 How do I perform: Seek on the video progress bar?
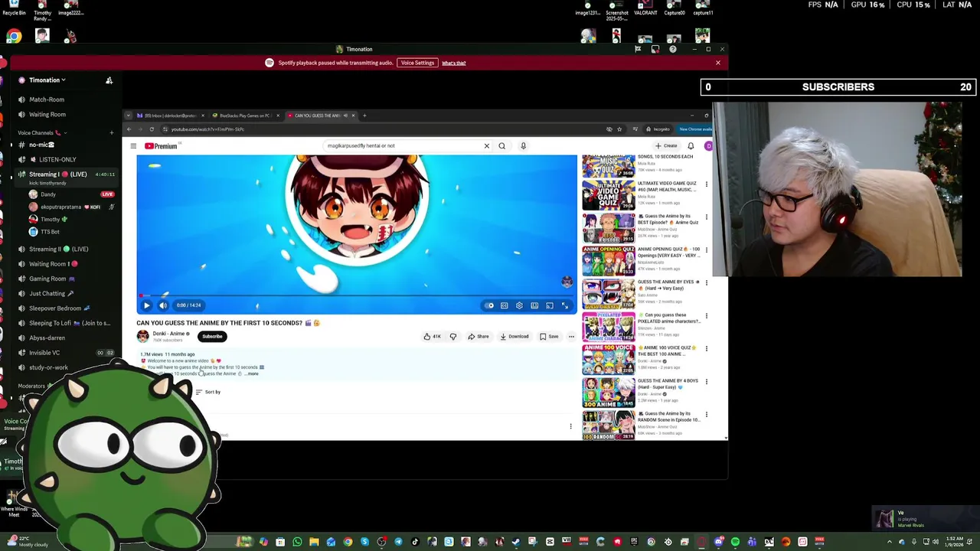(357, 295)
